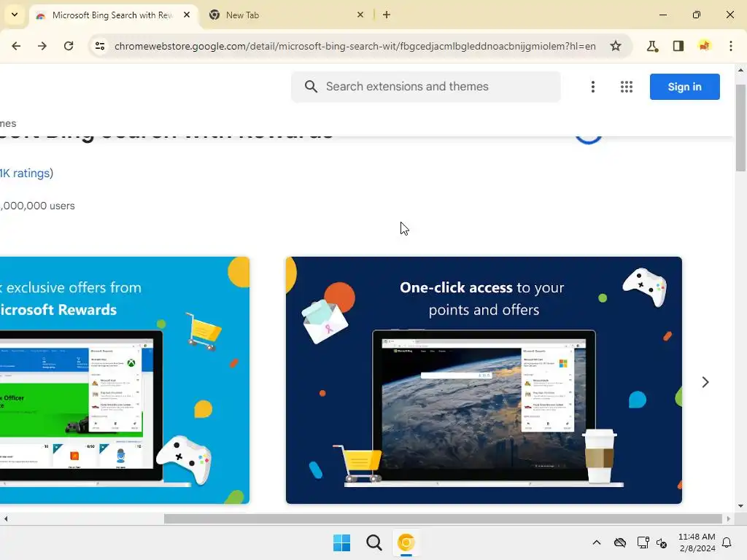Go forward to the next page
The width and height of the screenshot is (747, 560).
(42, 46)
